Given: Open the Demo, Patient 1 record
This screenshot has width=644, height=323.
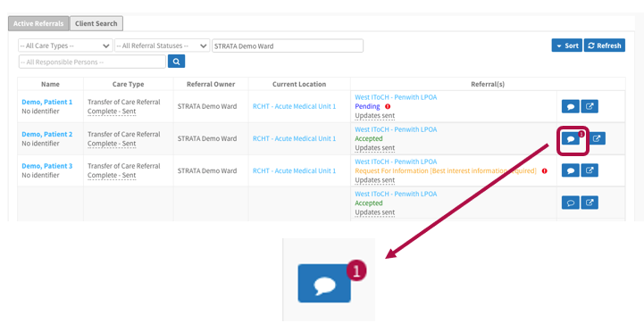Looking at the screenshot, I should [x=46, y=102].
